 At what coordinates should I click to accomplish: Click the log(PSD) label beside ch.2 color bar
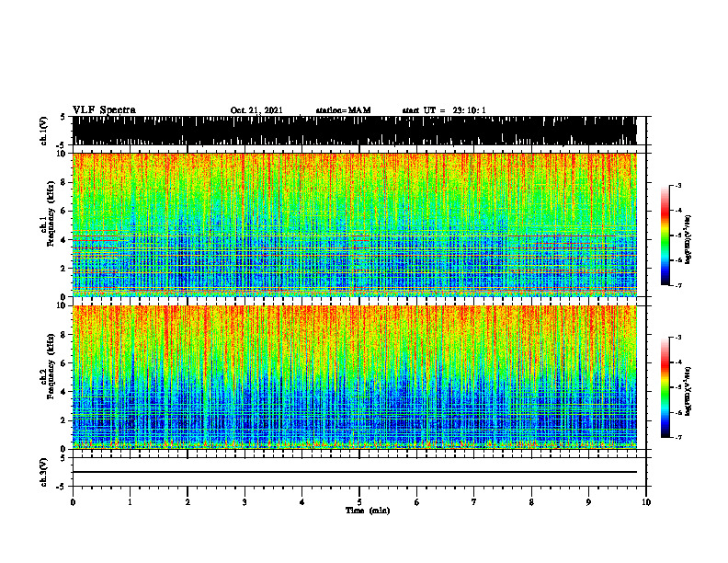pyautogui.click(x=688, y=392)
